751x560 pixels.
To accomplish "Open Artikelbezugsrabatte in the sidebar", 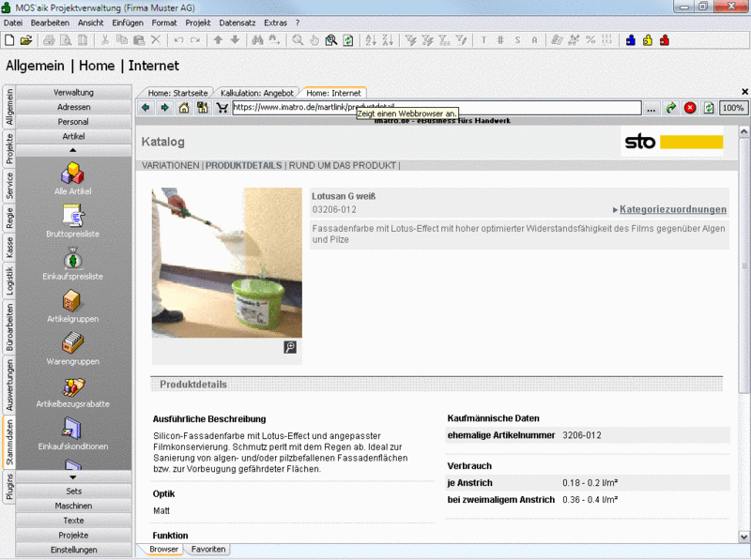I will (x=73, y=391).
